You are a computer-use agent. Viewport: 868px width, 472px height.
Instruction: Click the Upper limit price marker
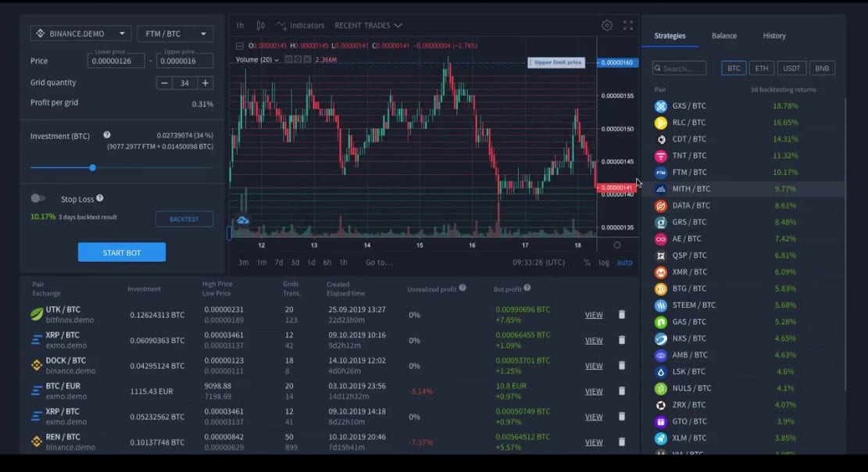pos(555,63)
